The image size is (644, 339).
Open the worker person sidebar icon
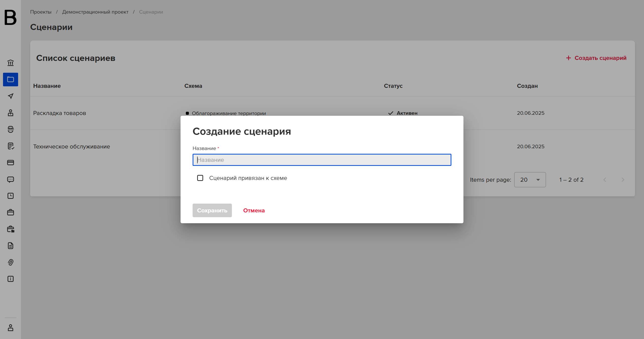[11, 113]
